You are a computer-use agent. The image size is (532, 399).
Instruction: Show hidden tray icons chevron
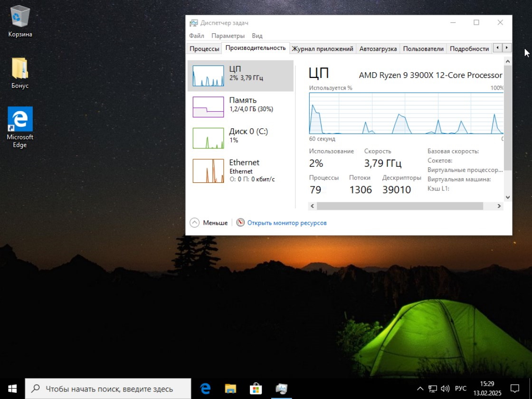(x=420, y=389)
